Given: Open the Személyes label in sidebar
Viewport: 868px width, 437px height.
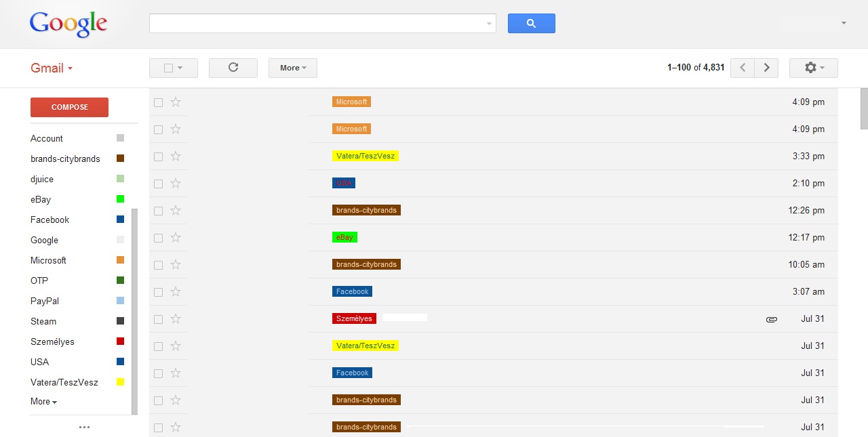Looking at the screenshot, I should pos(52,341).
